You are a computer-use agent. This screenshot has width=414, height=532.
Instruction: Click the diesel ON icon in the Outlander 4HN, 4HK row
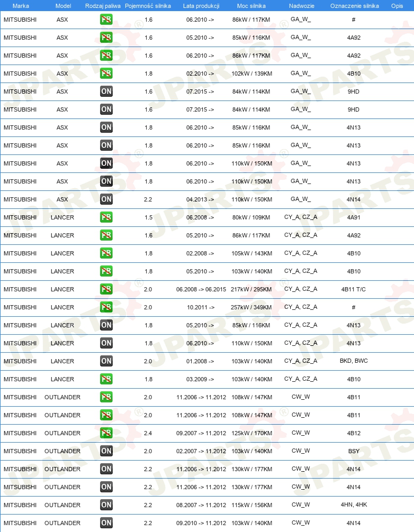click(x=106, y=505)
